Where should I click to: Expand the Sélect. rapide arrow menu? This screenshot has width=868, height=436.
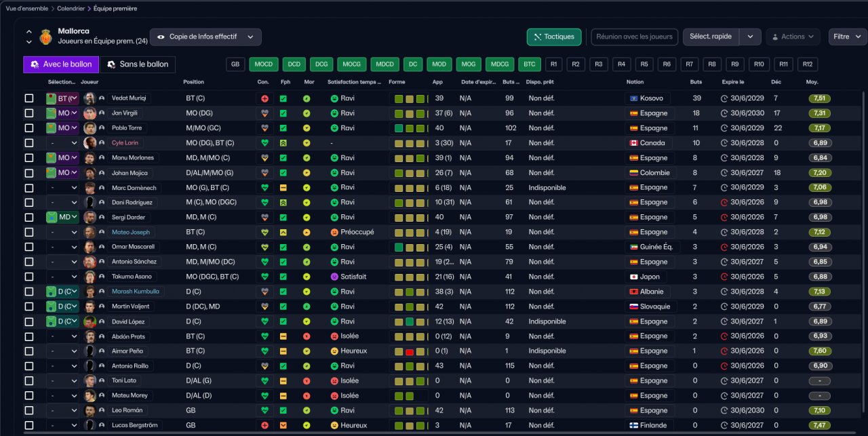coord(750,37)
